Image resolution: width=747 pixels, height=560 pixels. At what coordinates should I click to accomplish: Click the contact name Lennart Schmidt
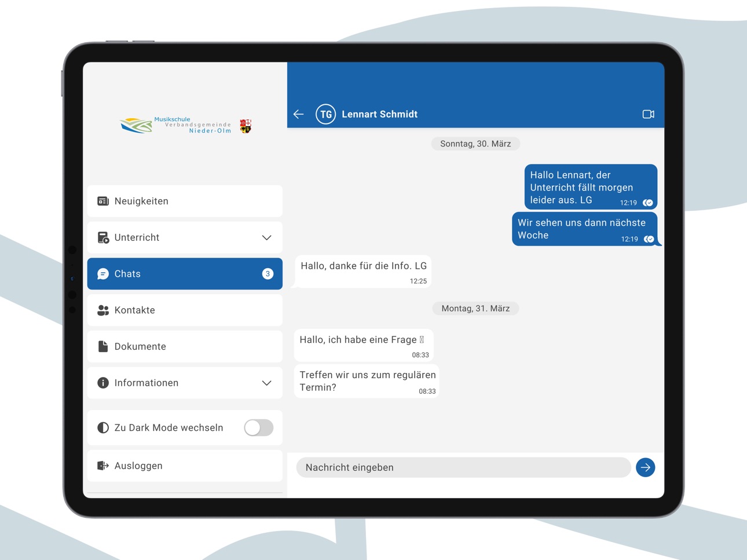click(379, 114)
